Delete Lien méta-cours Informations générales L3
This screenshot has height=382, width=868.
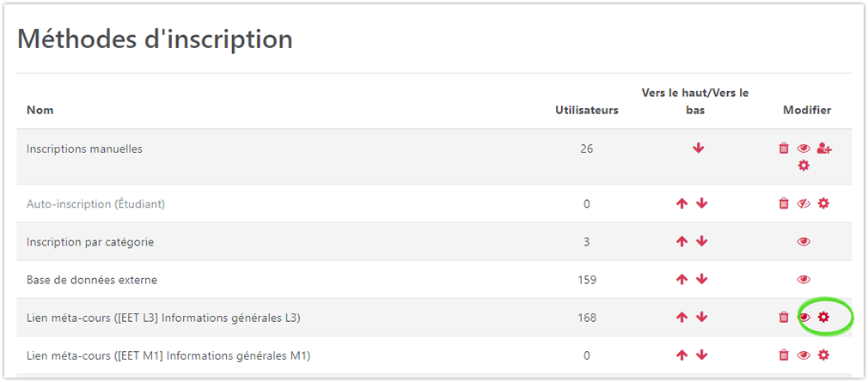point(784,318)
